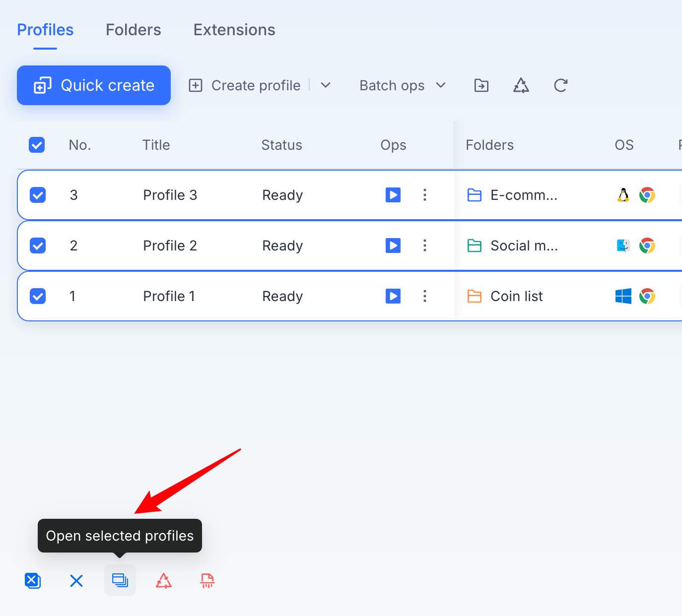Switch to the Profiles tab
The width and height of the screenshot is (682, 616).
pyautogui.click(x=45, y=30)
